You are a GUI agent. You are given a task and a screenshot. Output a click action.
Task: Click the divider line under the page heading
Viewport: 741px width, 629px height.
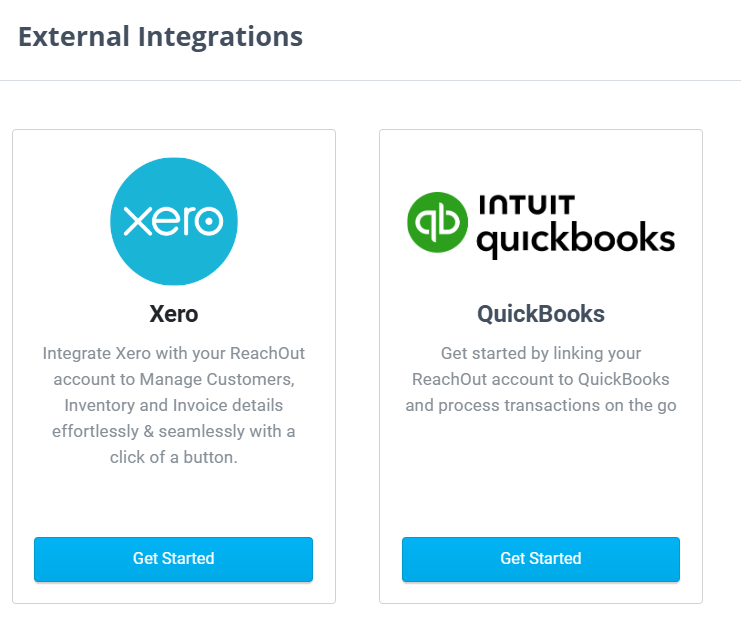click(x=370, y=80)
